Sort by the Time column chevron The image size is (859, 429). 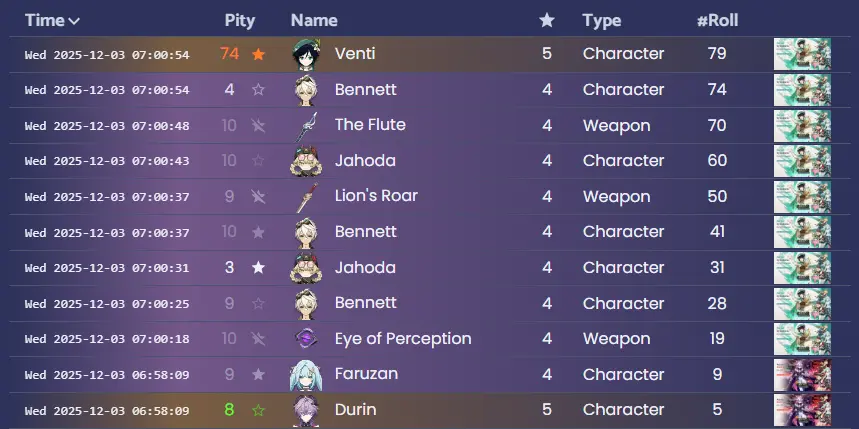75,21
